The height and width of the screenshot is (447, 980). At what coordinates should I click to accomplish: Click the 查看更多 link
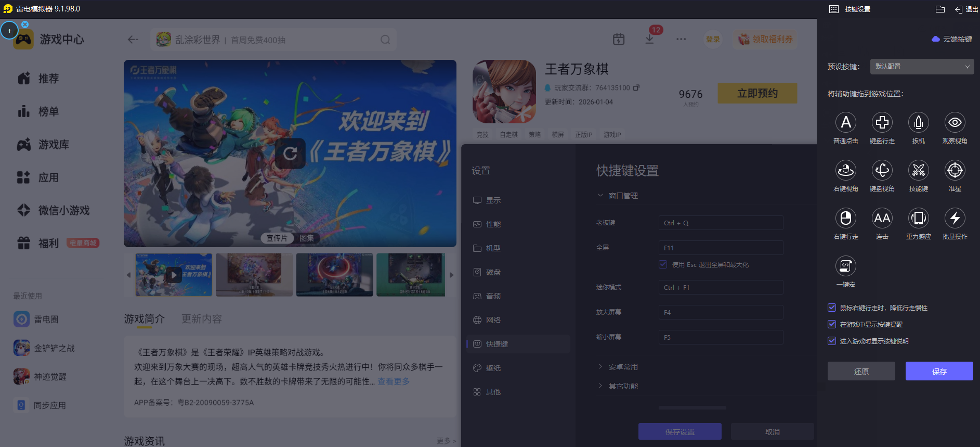coord(394,381)
